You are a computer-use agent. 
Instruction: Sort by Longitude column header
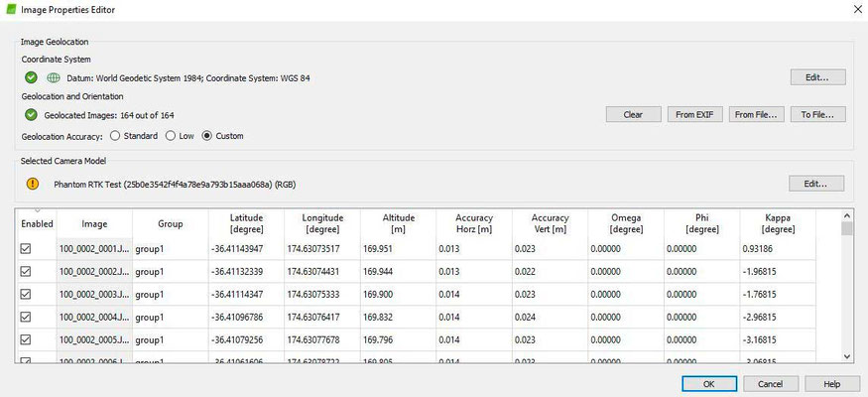pos(322,223)
